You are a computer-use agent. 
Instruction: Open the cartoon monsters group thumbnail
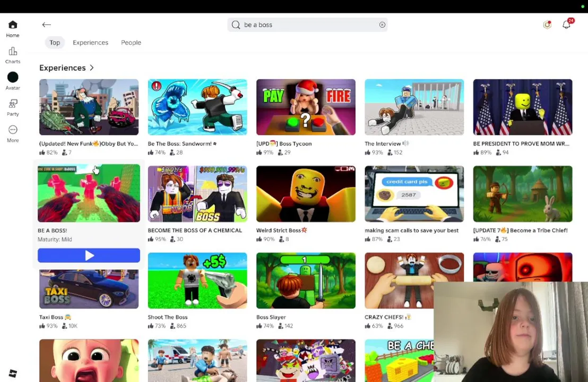pos(306,361)
